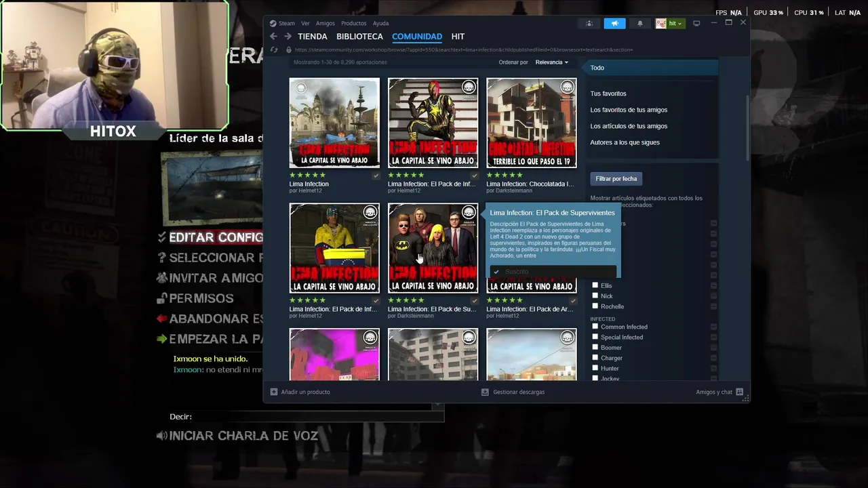Reload the workshop page with the refresh icon
Viewport: 868px width, 488px height.
click(x=274, y=49)
